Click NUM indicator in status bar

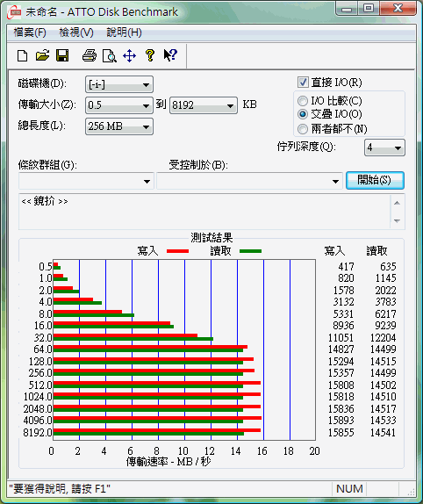pyautogui.click(x=349, y=489)
